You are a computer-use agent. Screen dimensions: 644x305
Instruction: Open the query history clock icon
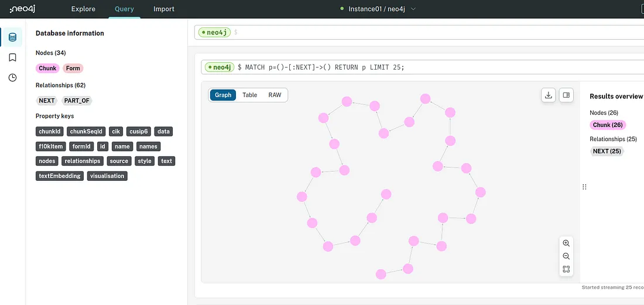pos(12,78)
